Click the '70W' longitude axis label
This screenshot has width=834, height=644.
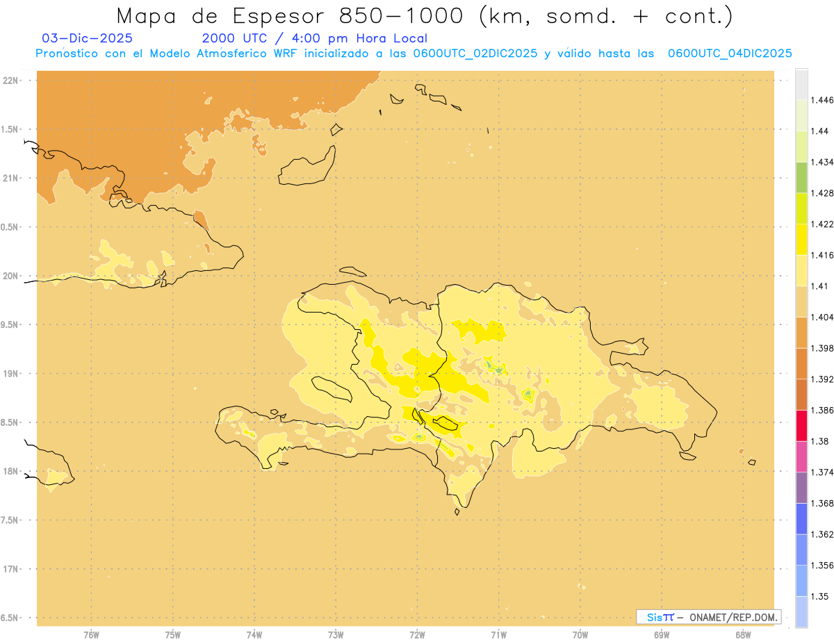(580, 634)
